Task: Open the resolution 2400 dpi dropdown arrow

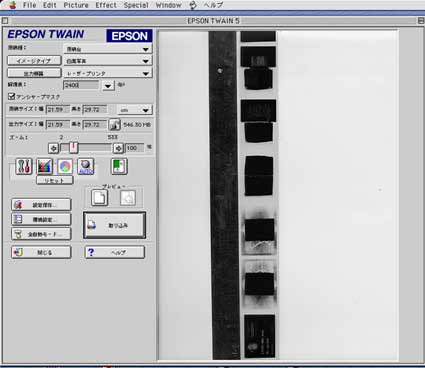Action: point(108,86)
